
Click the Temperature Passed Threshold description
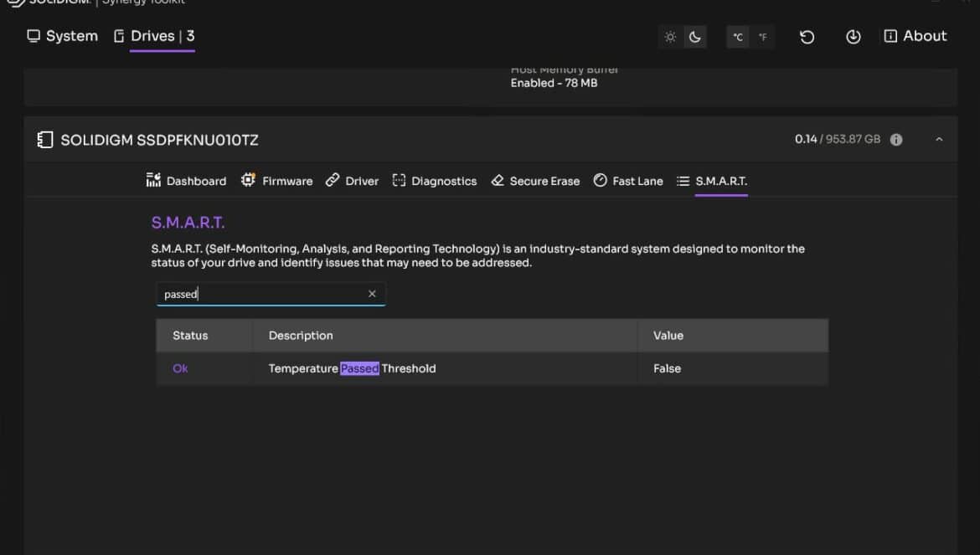tap(352, 369)
